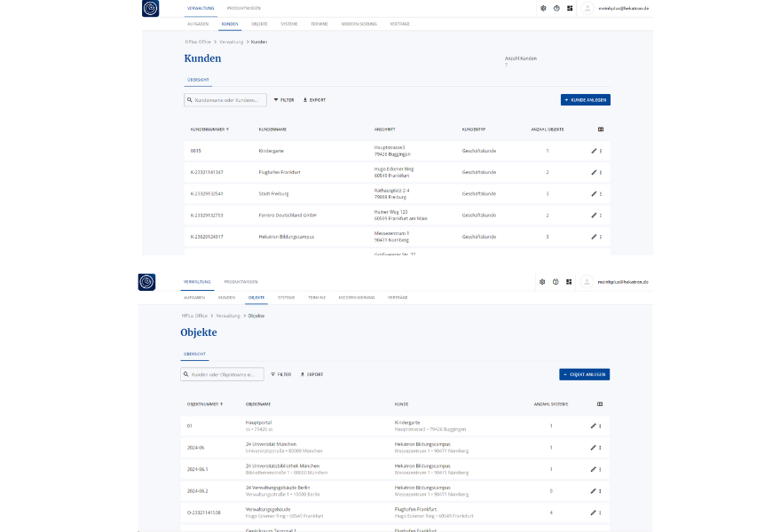Open column settings icon in Kunden table
This screenshot has width=757, height=532.
tap(601, 129)
